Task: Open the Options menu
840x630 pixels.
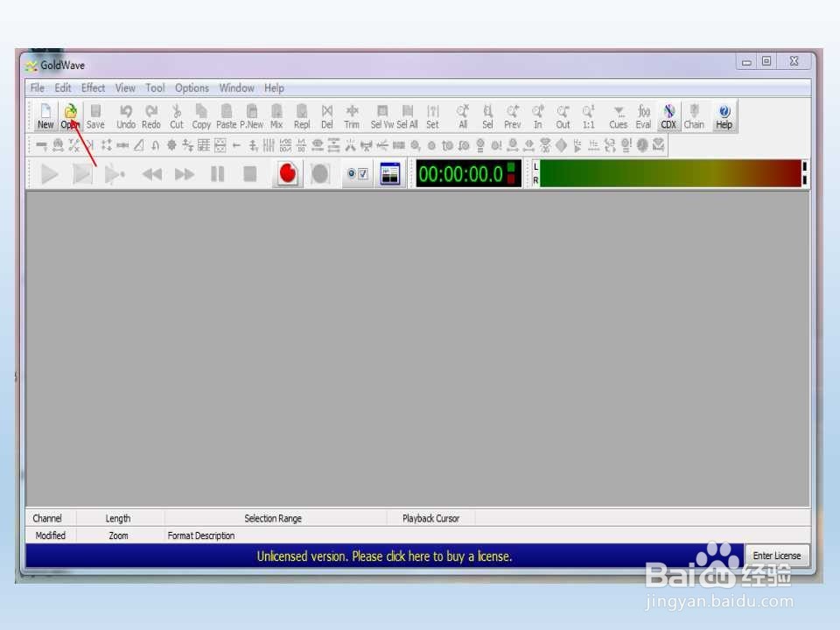Action: pyautogui.click(x=192, y=87)
